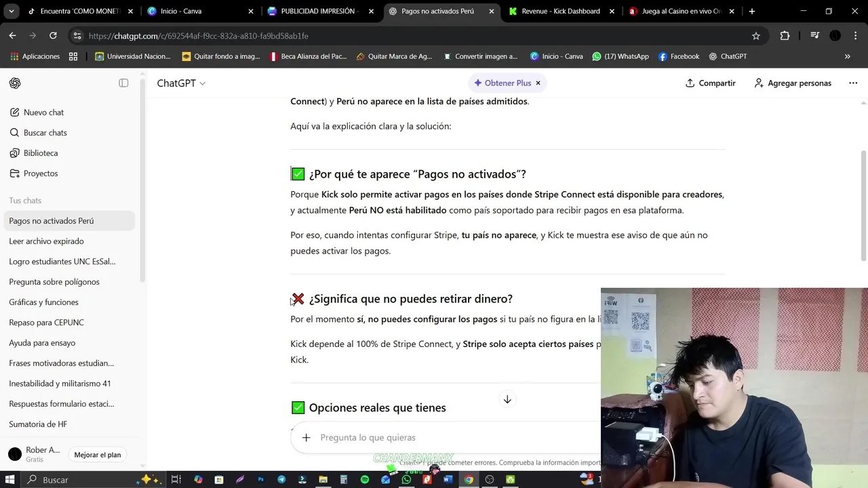Viewport: 868px width, 488px height.
Task: Open the 'Beca Alianza del Pac...' bookmark
Action: 308,56
